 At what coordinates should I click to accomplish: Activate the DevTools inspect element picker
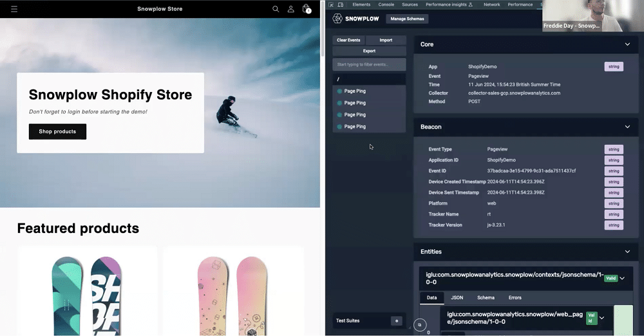pos(331,5)
